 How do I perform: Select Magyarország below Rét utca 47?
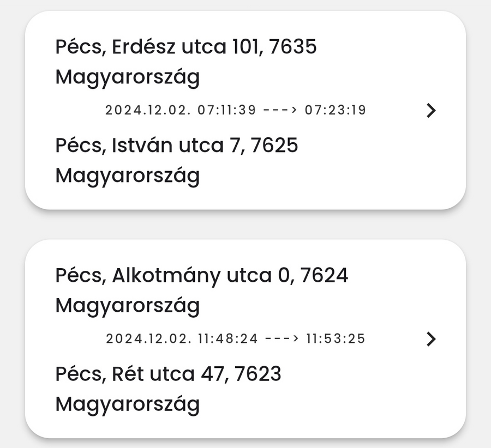128,404
